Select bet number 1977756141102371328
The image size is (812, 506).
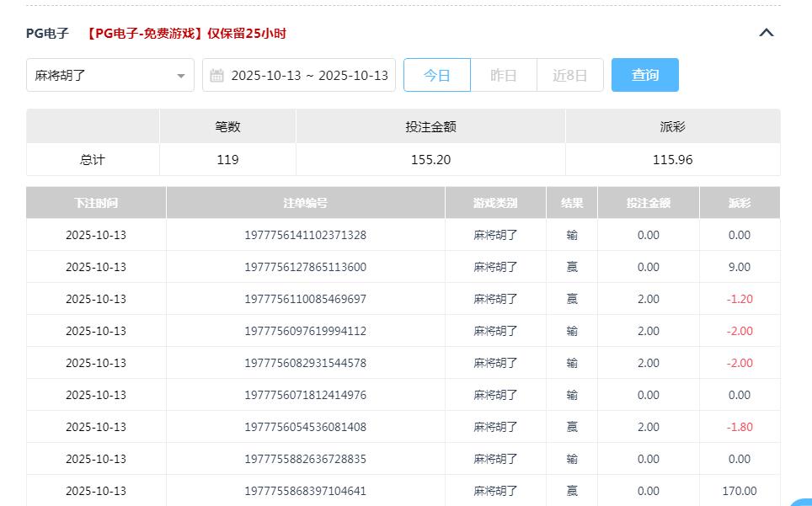(x=305, y=235)
